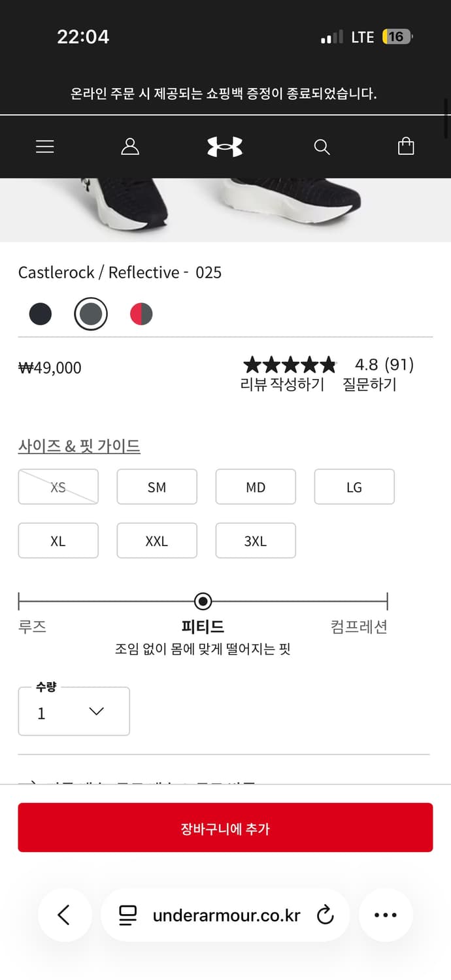Open the 리뷰 작성하기 link
Screen dimensions: 451x980
point(284,385)
